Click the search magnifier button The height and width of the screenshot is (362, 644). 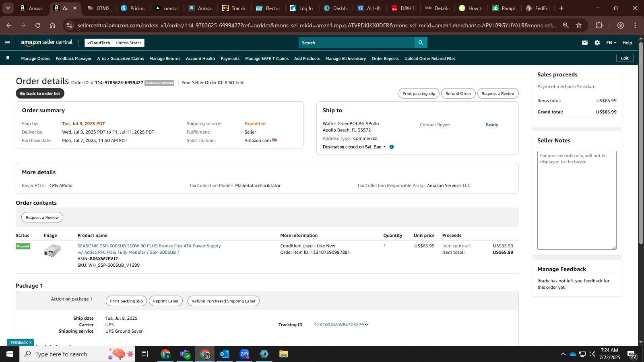tap(421, 43)
